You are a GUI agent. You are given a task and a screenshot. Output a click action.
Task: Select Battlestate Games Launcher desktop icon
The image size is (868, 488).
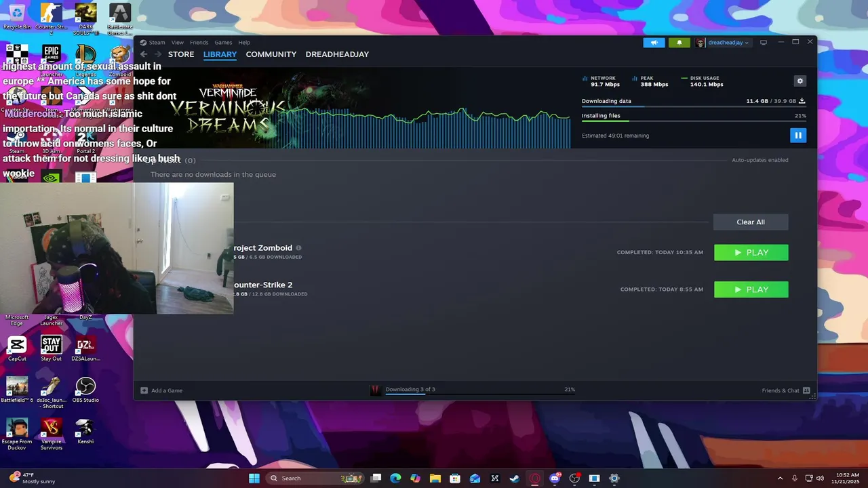click(120, 18)
